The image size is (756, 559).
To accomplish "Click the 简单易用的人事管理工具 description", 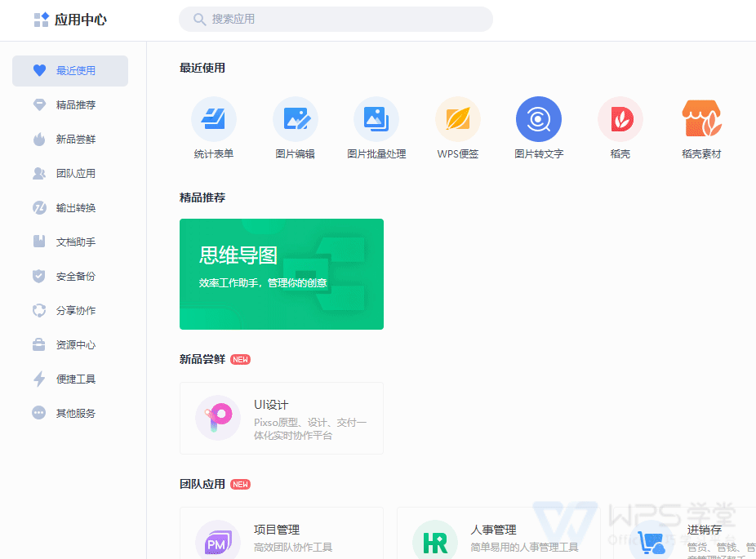I will (524, 547).
